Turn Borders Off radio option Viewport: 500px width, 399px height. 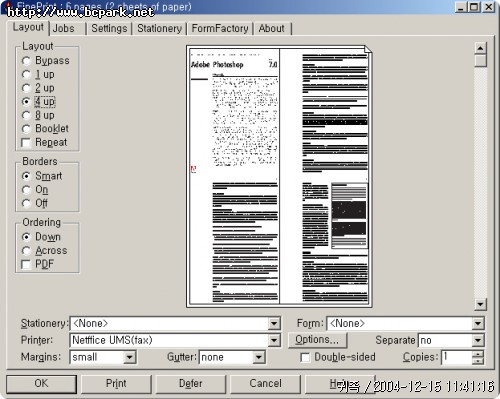point(26,203)
